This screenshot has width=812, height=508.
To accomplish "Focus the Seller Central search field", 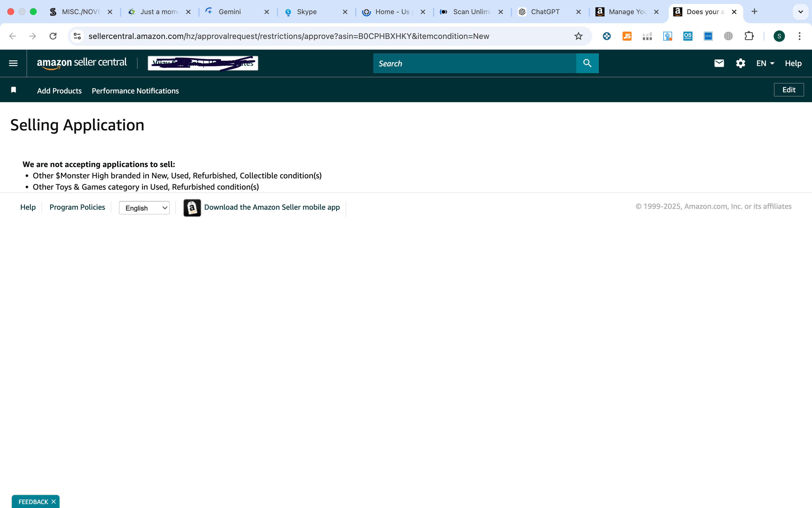I will point(475,63).
